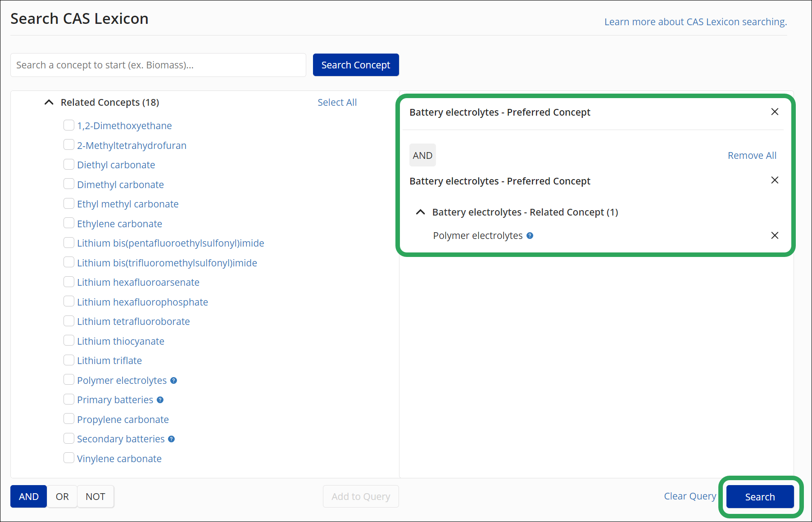The height and width of the screenshot is (522, 812).
Task: Select the AND operator button
Action: pos(29,496)
